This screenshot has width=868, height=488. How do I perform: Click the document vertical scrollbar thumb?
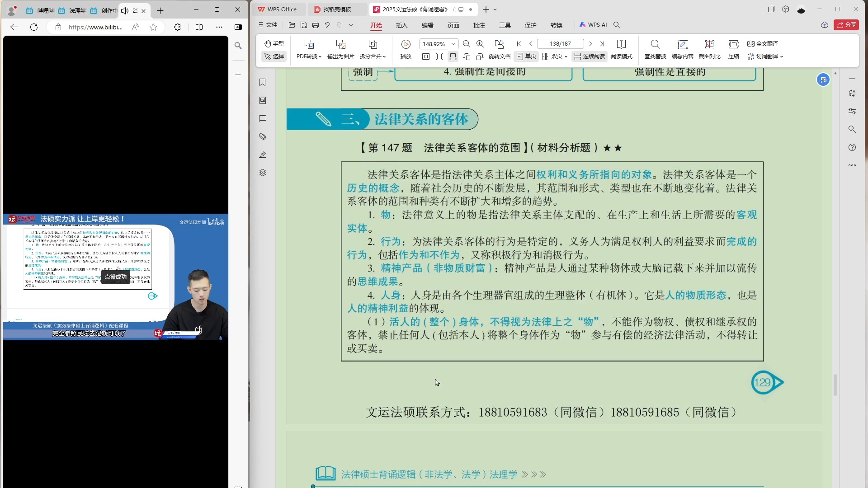(x=835, y=385)
